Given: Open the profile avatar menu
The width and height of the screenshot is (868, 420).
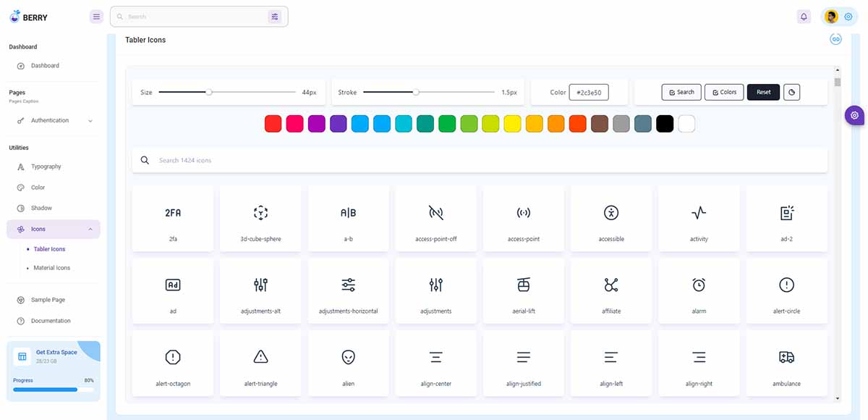Looking at the screenshot, I should (x=829, y=16).
